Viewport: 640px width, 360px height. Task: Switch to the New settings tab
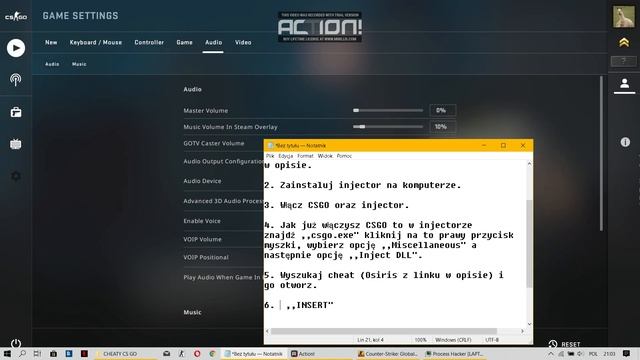51,42
